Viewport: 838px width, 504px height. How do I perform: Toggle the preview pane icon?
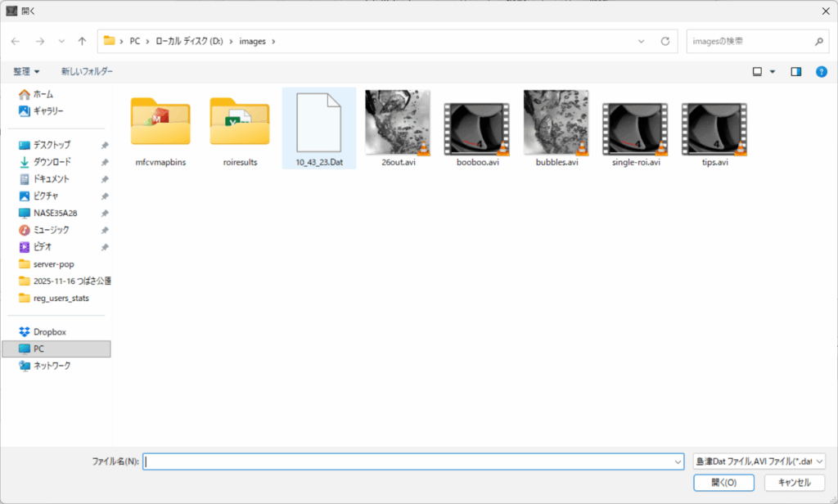(x=795, y=72)
